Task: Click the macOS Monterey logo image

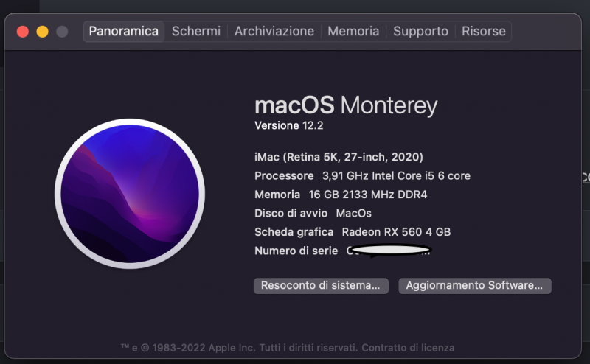Action: [x=130, y=194]
